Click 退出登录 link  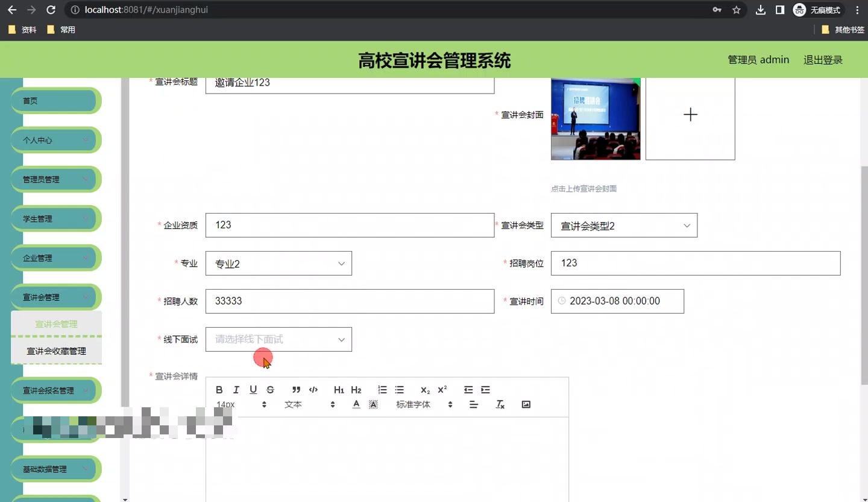click(823, 60)
